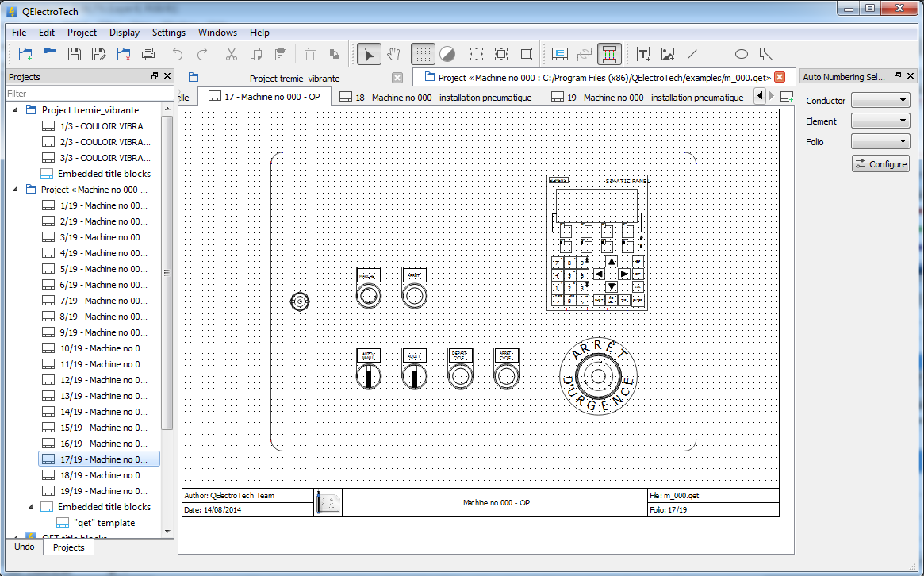Click the Reset conductors icon
The height and width of the screenshot is (576, 924).
point(585,54)
